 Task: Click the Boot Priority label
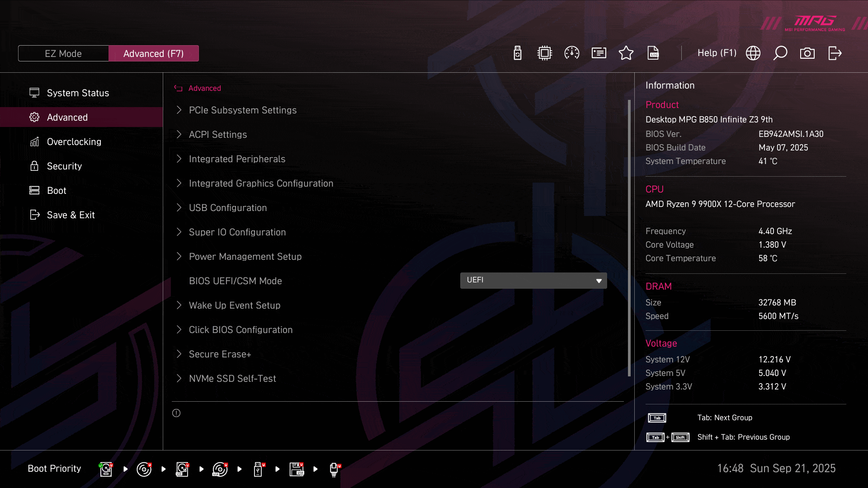[x=54, y=469]
